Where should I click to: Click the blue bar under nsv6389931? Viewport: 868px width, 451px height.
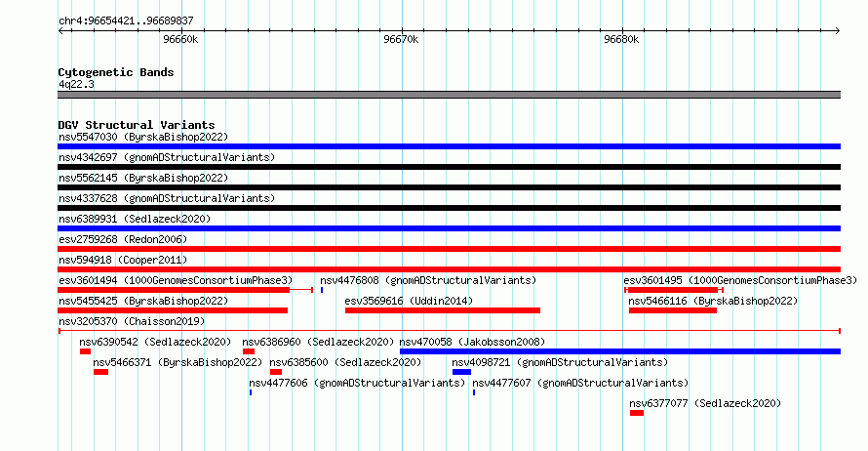(x=449, y=228)
